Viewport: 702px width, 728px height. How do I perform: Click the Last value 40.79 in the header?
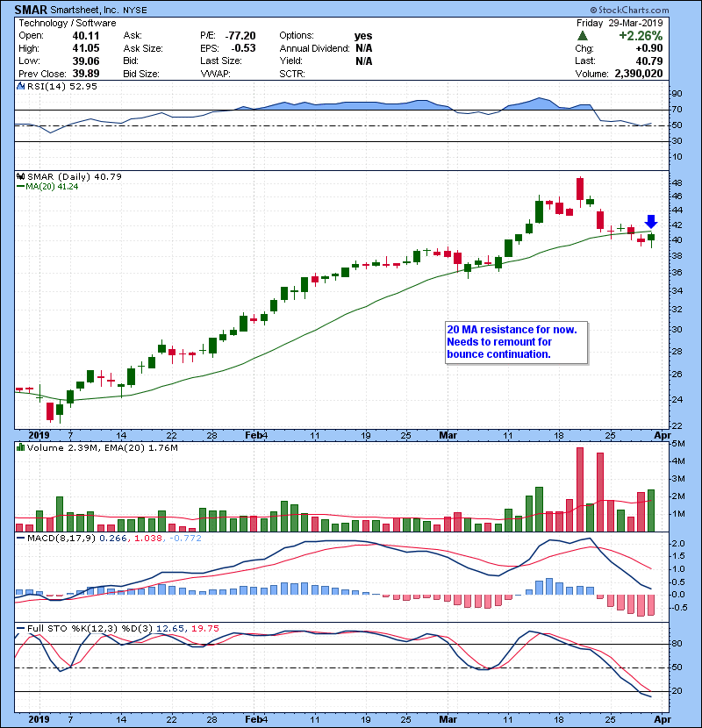[x=649, y=61]
